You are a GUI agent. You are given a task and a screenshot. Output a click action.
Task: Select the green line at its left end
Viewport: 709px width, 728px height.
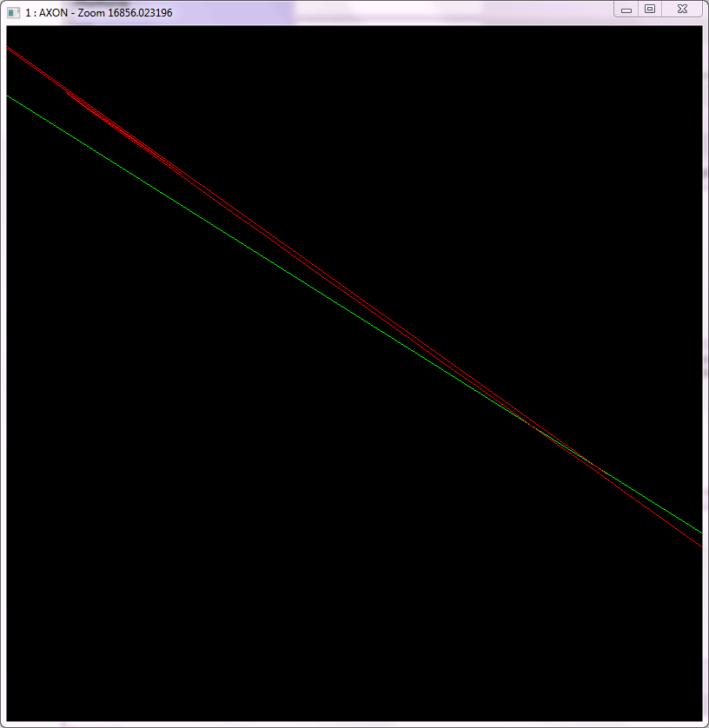[10, 97]
